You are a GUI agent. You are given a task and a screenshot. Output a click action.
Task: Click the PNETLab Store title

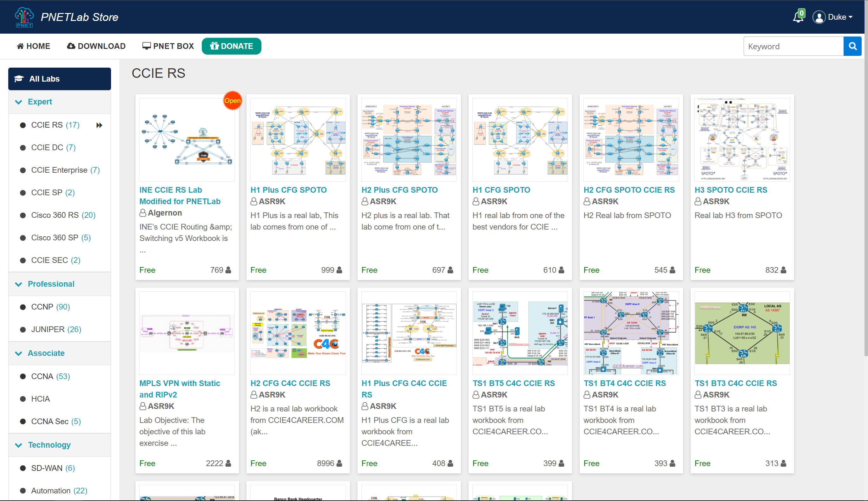[x=79, y=17]
